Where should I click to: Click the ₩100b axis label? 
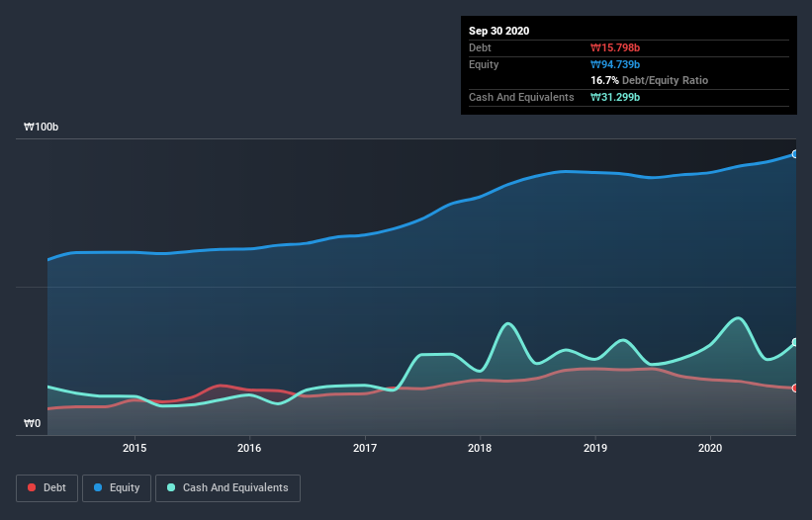pyautogui.click(x=42, y=127)
